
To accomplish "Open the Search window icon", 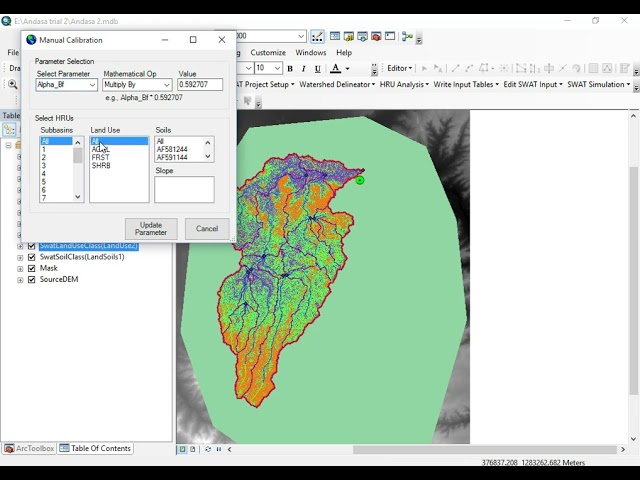I will point(362,36).
